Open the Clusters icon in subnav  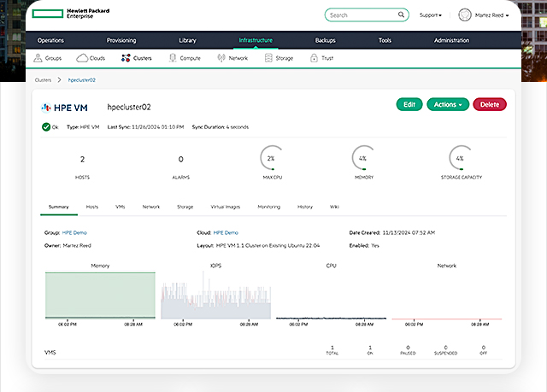[x=126, y=58]
